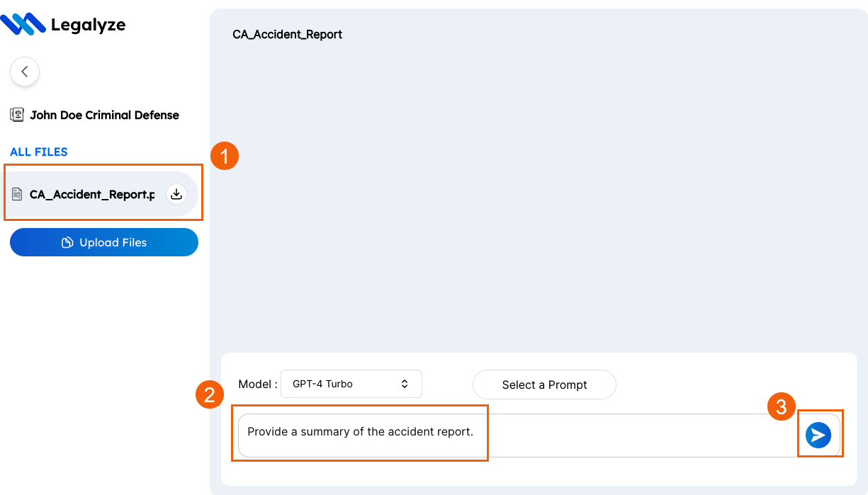Screen dimensions: 868x495
Task: Open the Select a Prompt menu
Action: click(x=544, y=385)
